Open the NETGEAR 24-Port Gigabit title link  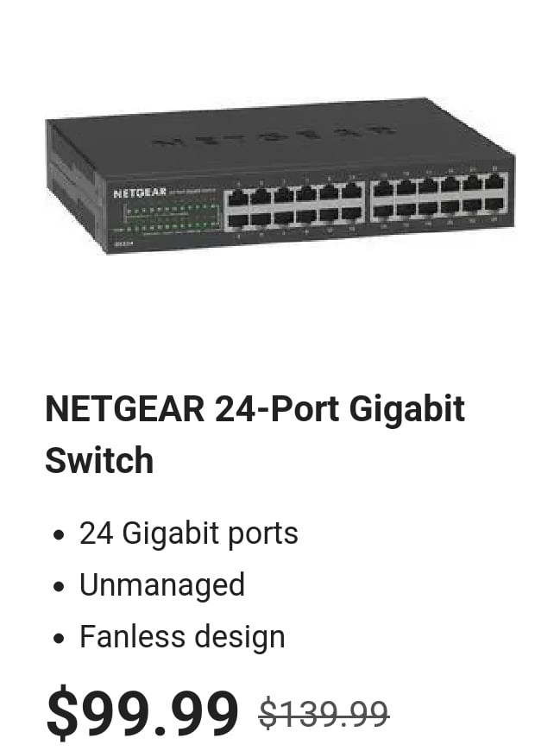pyautogui.click(x=255, y=434)
